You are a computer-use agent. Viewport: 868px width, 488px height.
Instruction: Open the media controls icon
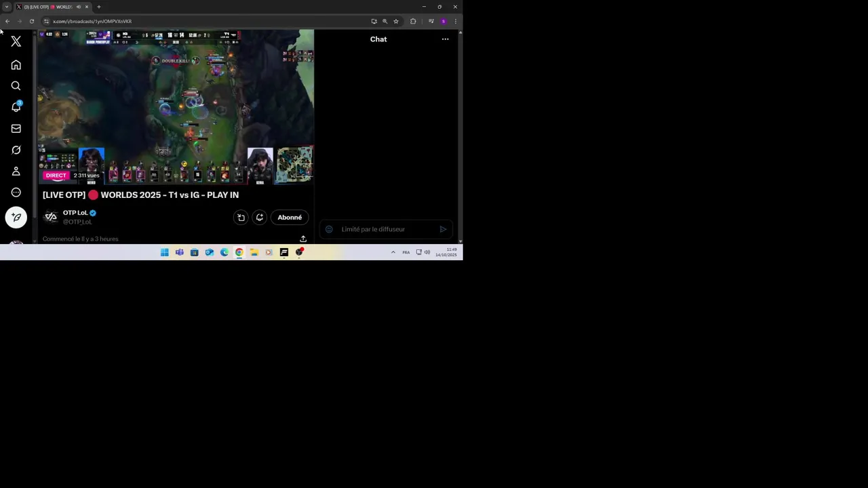point(431,21)
